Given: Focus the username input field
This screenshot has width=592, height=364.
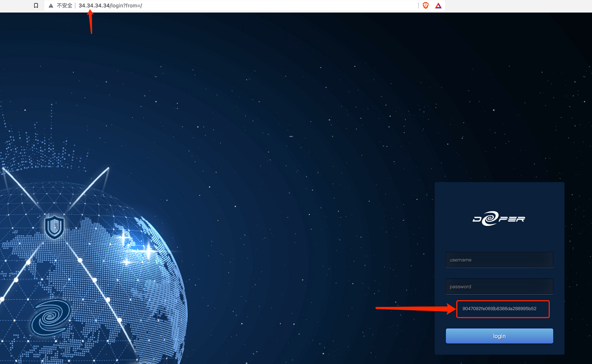Looking at the screenshot, I should point(499,260).
